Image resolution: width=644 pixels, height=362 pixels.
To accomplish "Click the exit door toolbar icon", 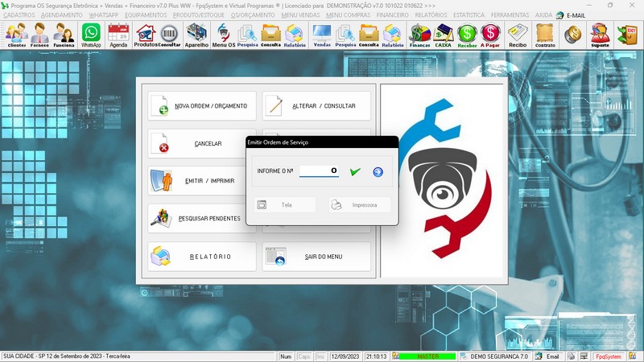I will [x=627, y=35].
